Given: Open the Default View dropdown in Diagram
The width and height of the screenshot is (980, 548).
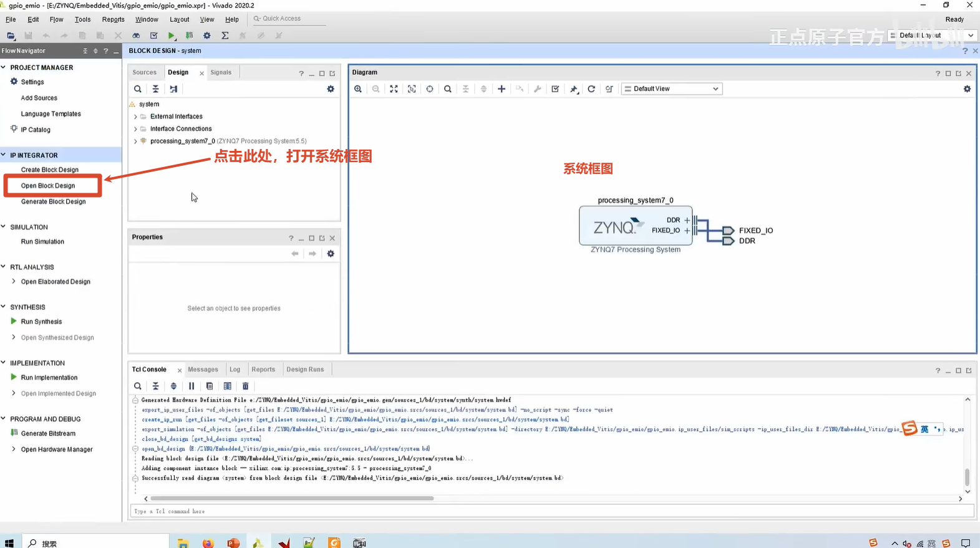Looking at the screenshot, I should 671,89.
